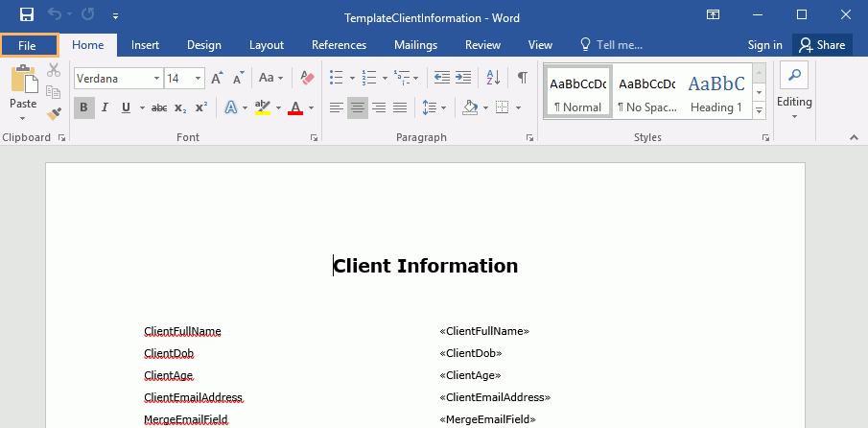Toggle center alignment button
This screenshot has height=428, width=868.
coord(358,107)
